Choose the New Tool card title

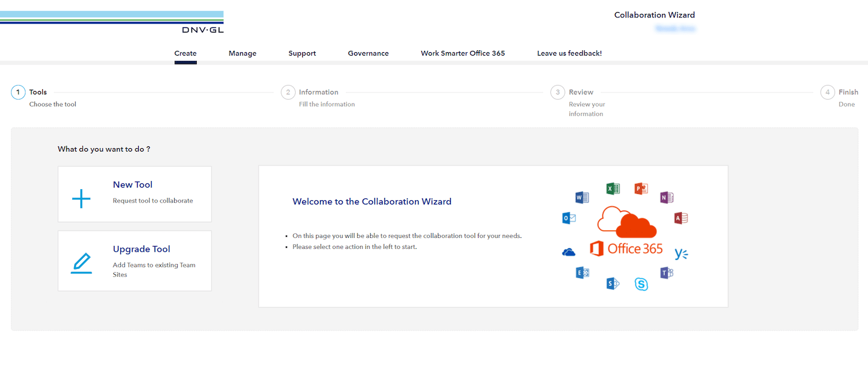[133, 185]
